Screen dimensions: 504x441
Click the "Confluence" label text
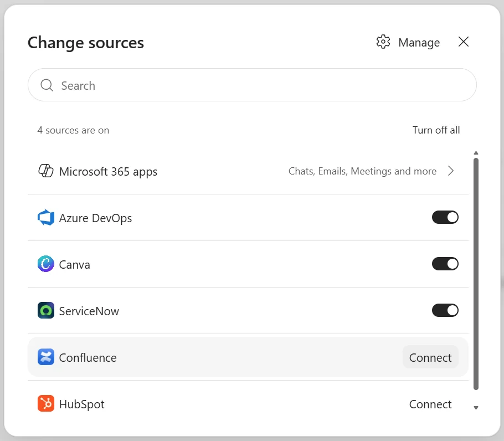pos(88,358)
